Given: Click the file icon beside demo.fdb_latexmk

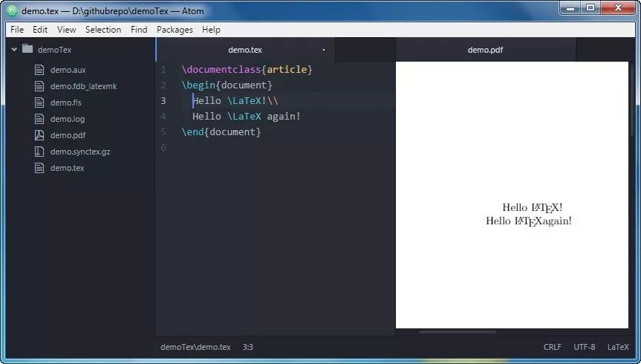Looking at the screenshot, I should pyautogui.click(x=39, y=86).
